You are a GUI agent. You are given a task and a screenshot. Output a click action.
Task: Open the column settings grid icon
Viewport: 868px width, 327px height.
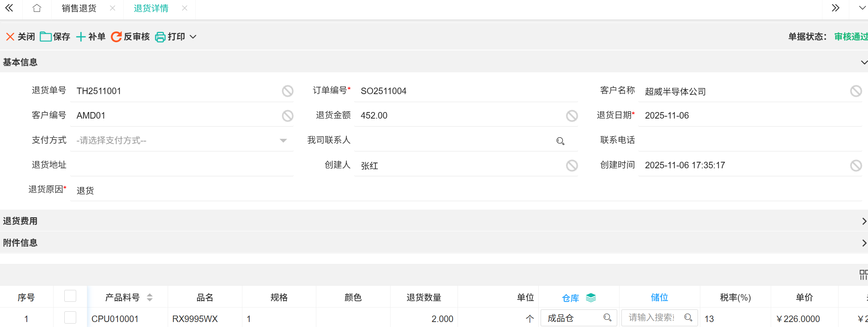click(x=863, y=274)
